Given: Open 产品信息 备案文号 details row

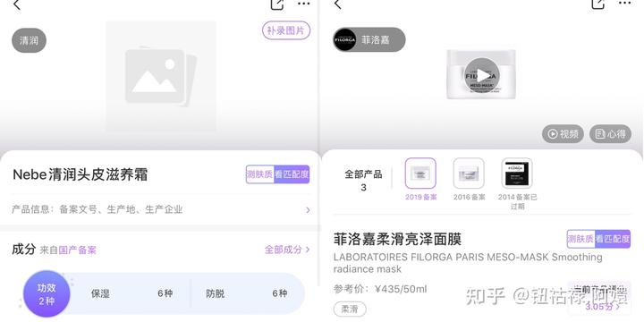Looking at the screenshot, I should (x=161, y=209).
